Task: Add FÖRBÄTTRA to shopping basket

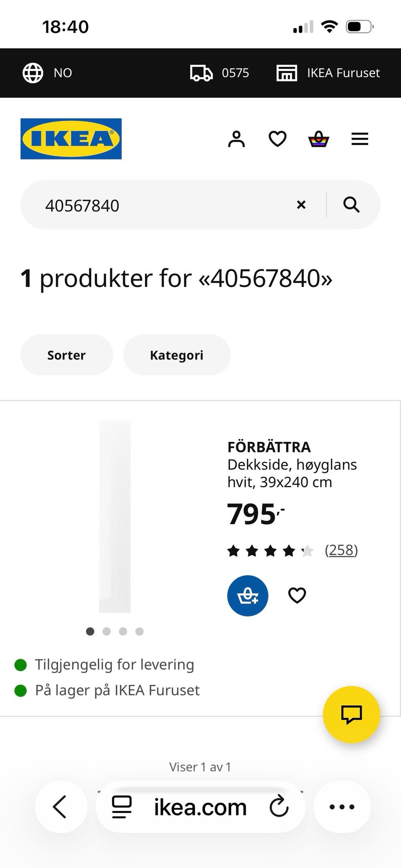Action: 248,596
